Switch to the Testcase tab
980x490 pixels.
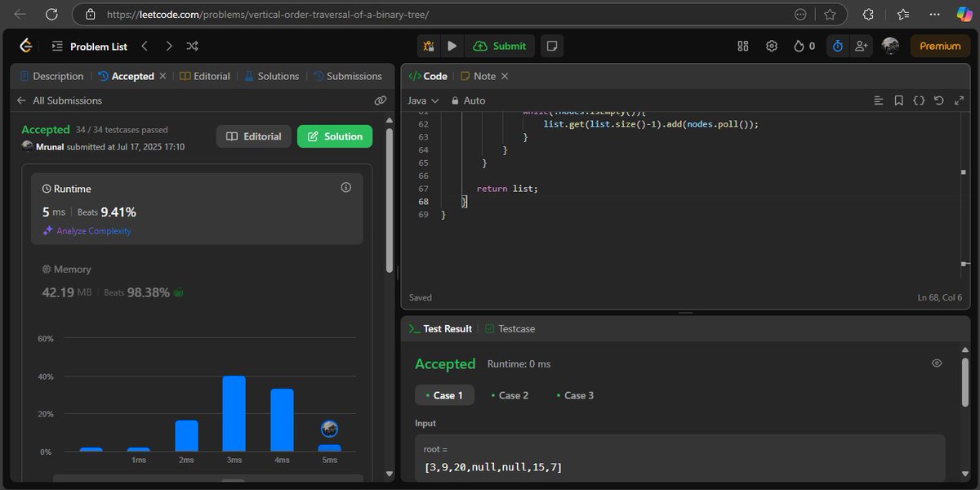click(510, 328)
